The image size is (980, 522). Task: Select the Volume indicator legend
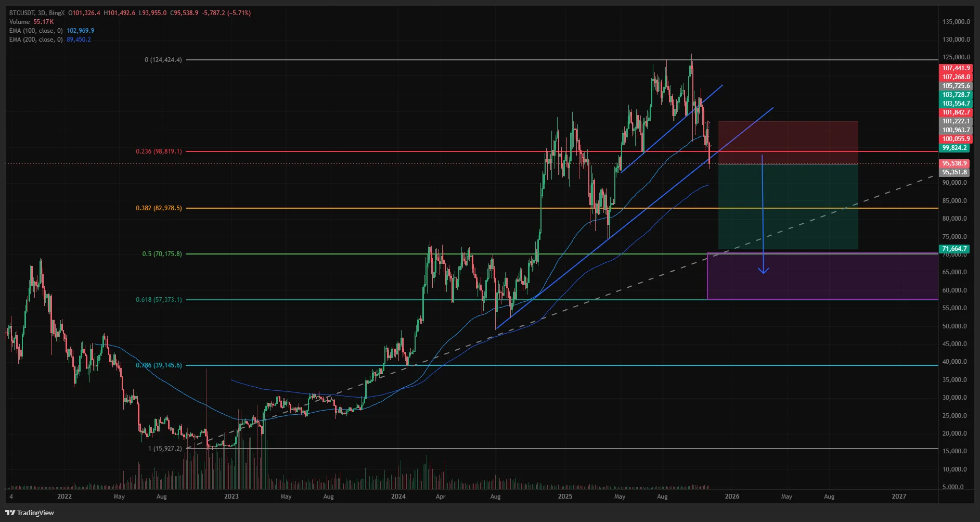[x=31, y=22]
